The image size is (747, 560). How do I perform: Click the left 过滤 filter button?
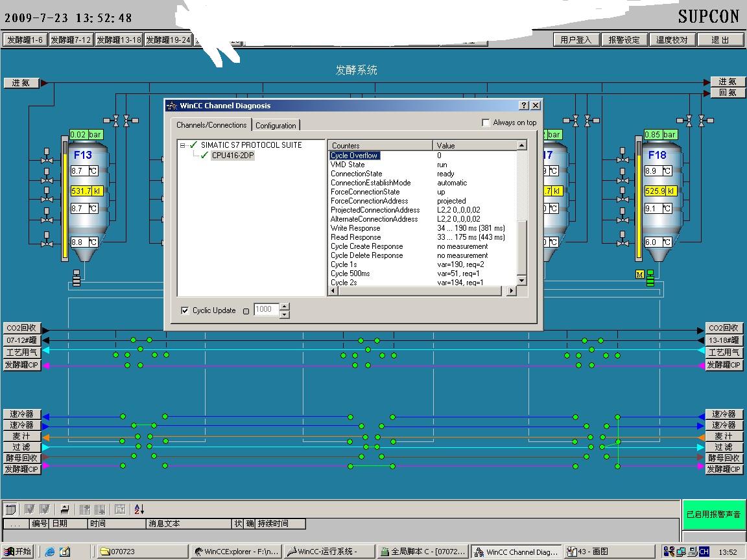(21, 447)
